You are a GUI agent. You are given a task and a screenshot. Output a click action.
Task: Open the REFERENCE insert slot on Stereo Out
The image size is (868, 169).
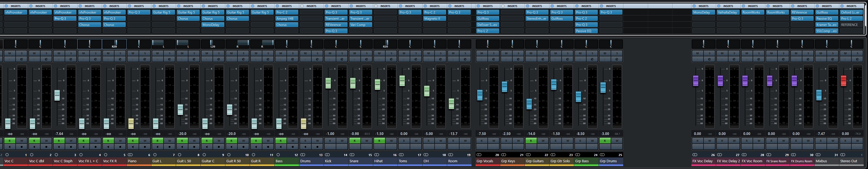click(851, 25)
